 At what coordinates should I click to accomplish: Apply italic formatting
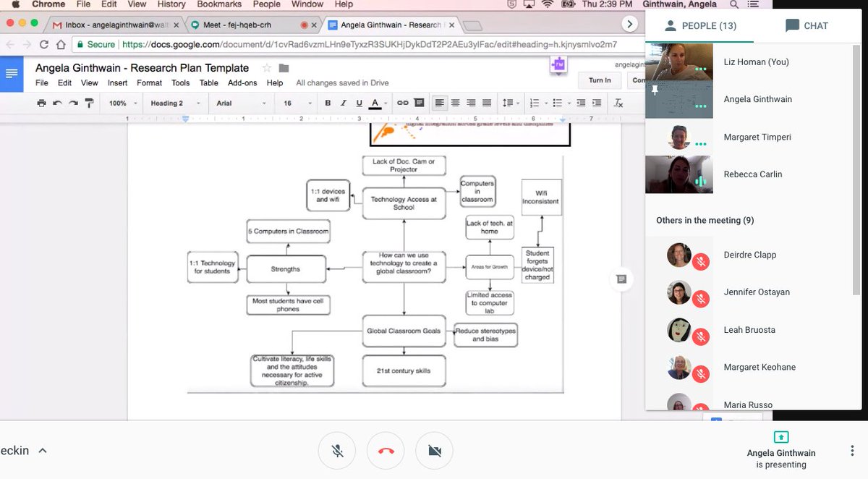[x=342, y=103]
